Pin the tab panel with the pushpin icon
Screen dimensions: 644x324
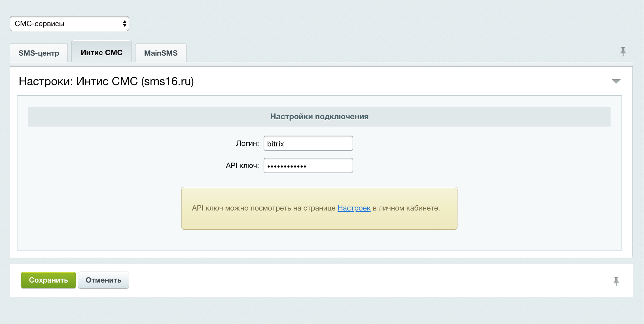point(623,52)
